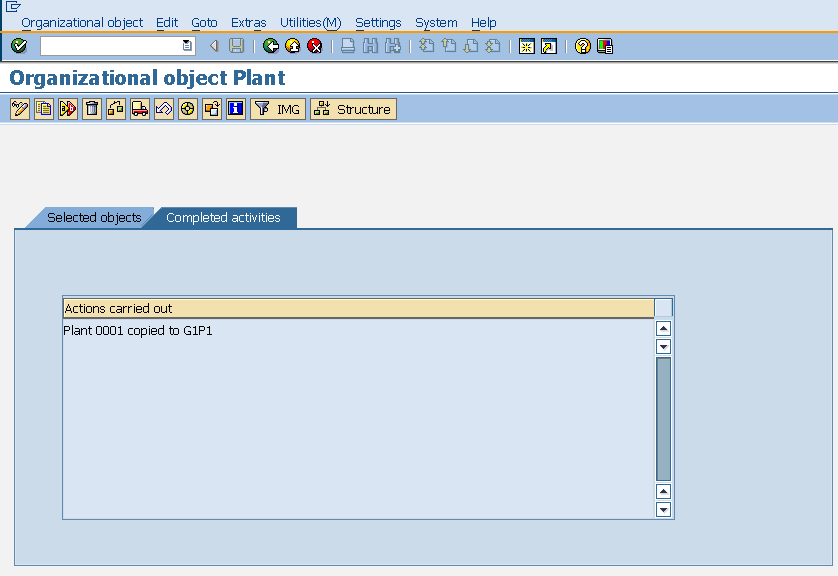Go back with the green arrow icon
Image resolution: width=838 pixels, height=576 pixels.
(x=270, y=45)
